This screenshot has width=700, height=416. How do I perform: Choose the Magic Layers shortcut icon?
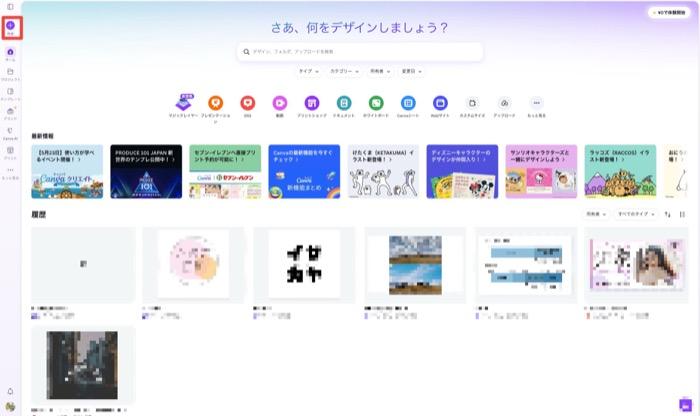pyautogui.click(x=183, y=103)
